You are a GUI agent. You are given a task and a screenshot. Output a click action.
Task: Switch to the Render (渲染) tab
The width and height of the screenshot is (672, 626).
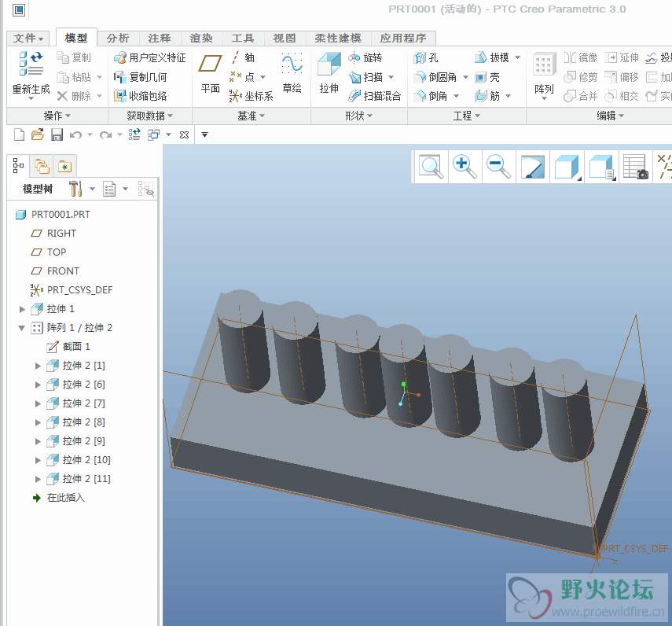pyautogui.click(x=201, y=39)
